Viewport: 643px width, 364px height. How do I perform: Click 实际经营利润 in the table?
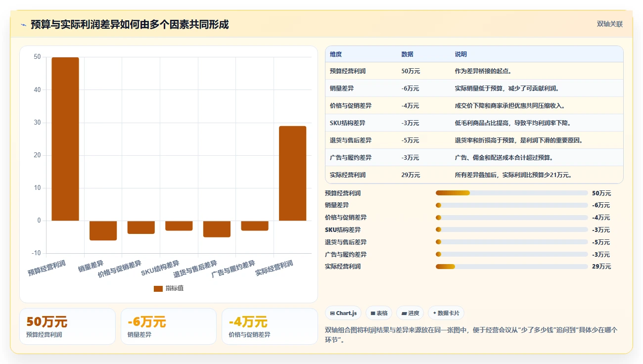pos(348,175)
